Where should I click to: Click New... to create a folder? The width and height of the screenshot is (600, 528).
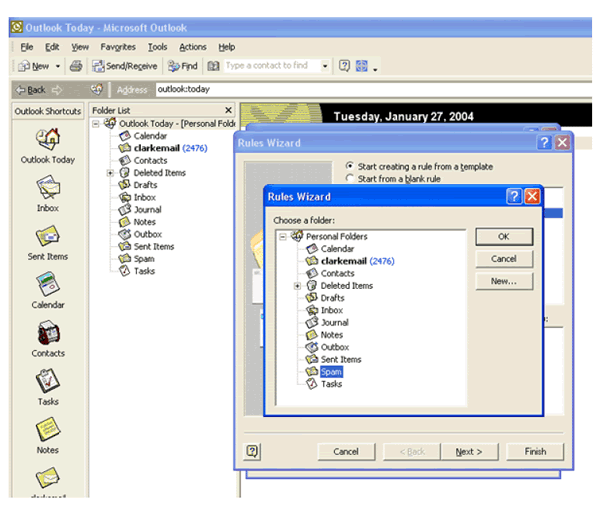coord(504,281)
